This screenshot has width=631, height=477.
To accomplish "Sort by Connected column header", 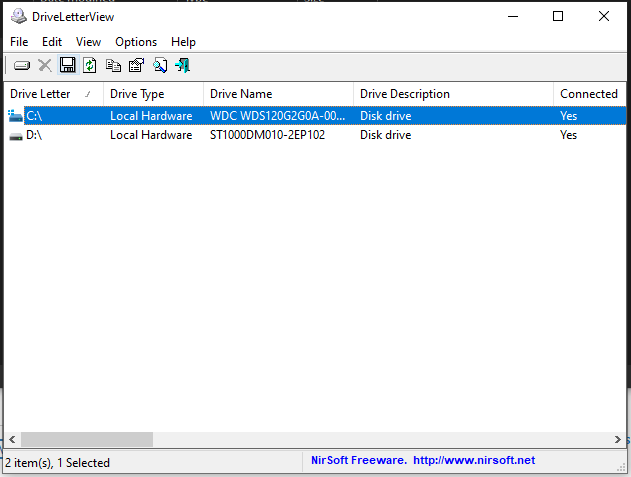I will 589,94.
